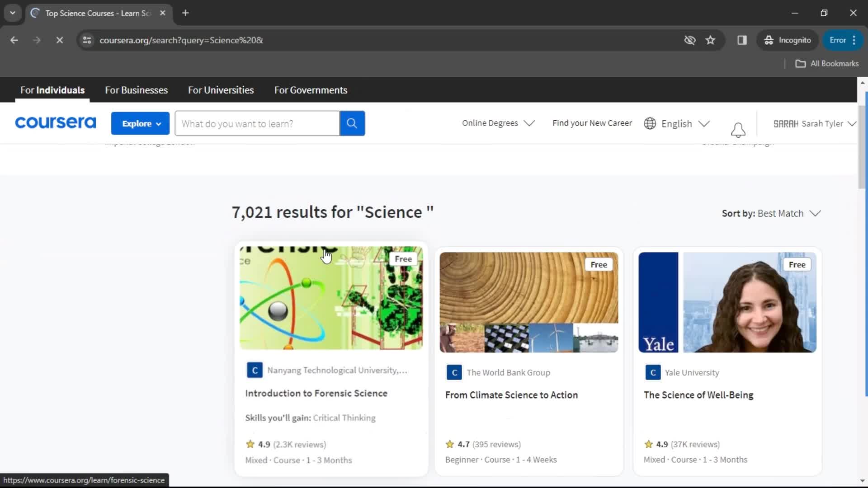This screenshot has height=488, width=868.
Task: Click The World Bank Group name
Action: coord(508,372)
